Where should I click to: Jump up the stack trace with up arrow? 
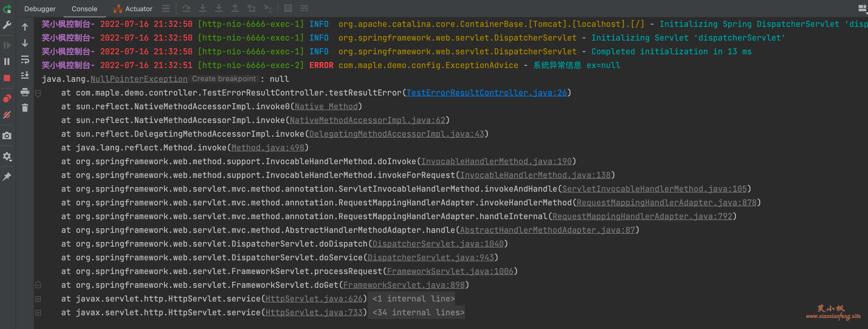[x=25, y=27]
